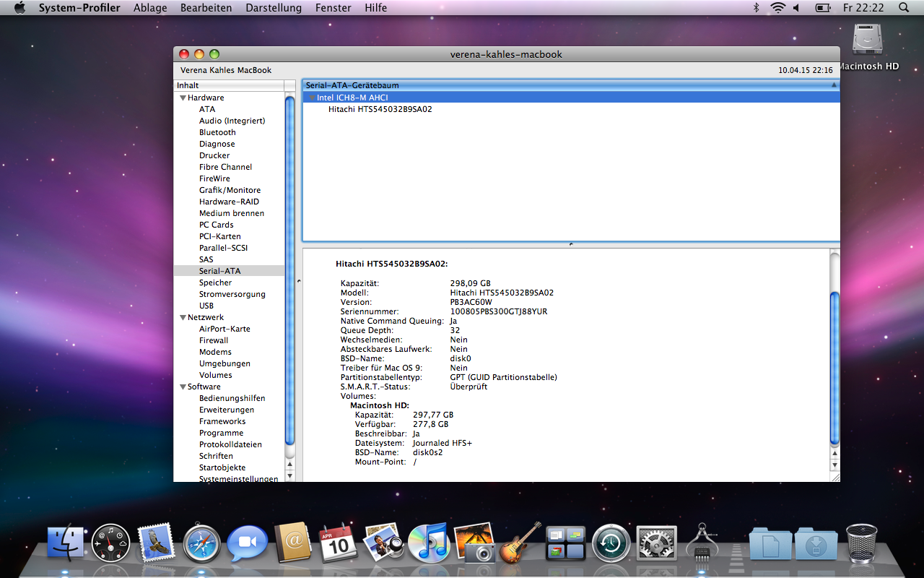The image size is (924, 578).
Task: Open the Apple menu
Action: tap(19, 7)
